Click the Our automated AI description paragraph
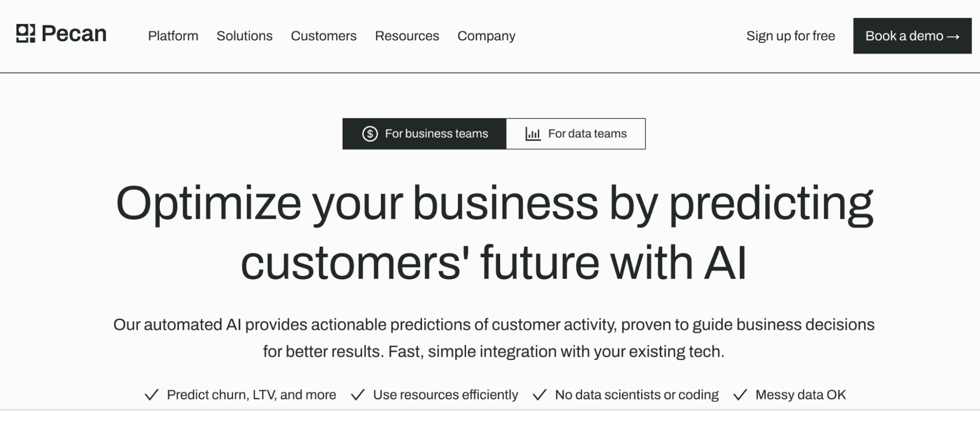980x421 pixels. (494, 338)
